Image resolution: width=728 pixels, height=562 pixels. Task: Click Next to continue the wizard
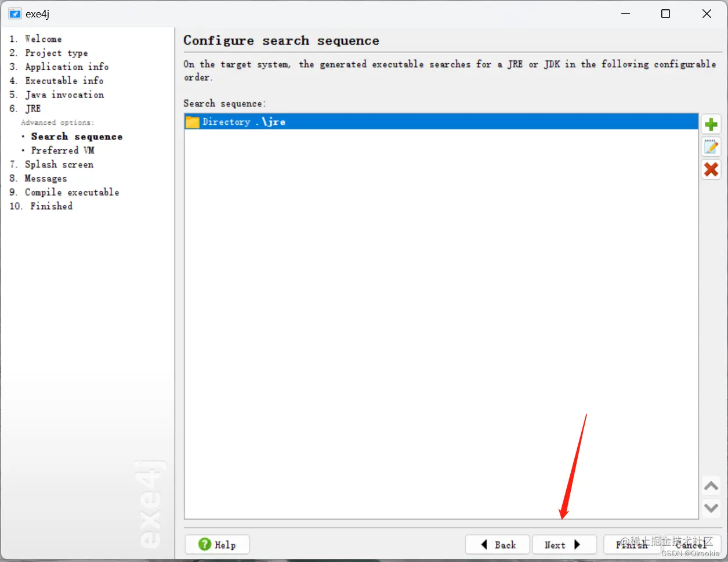[564, 545]
